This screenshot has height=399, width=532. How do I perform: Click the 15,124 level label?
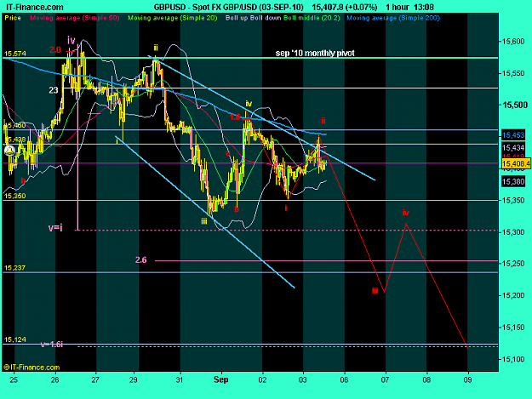click(x=15, y=339)
